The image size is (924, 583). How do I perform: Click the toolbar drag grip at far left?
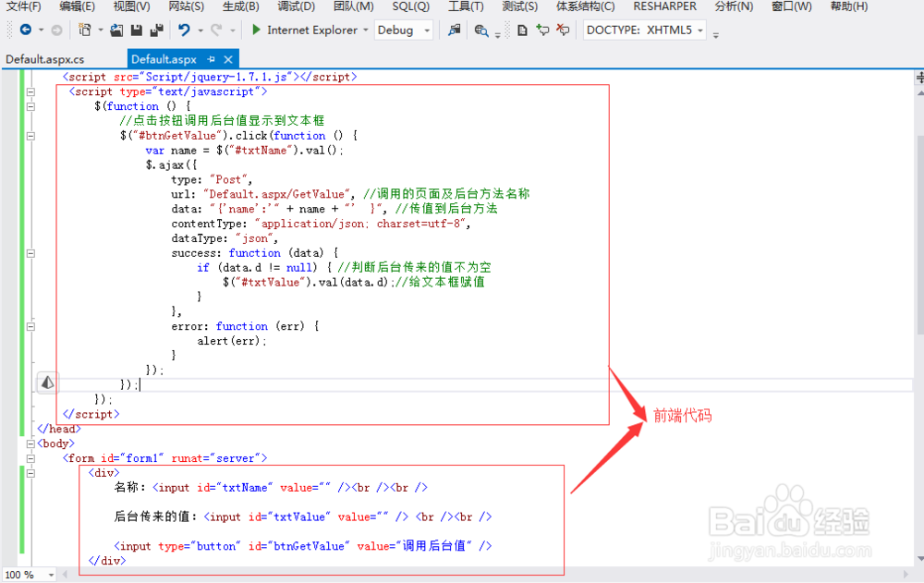[x=9, y=30]
